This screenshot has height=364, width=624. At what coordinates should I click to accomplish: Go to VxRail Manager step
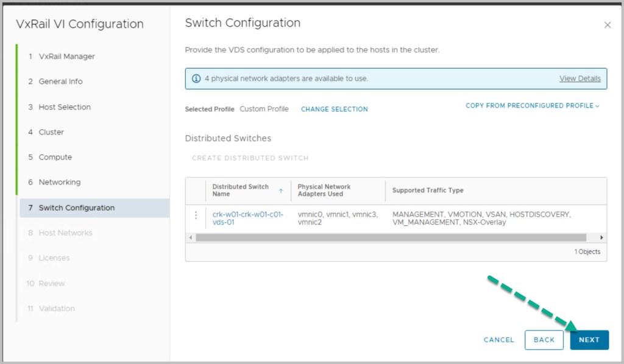pyautogui.click(x=66, y=57)
